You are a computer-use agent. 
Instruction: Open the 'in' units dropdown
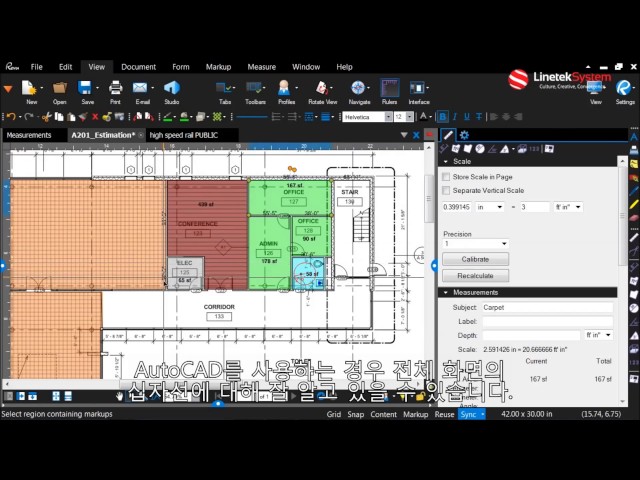pos(490,207)
